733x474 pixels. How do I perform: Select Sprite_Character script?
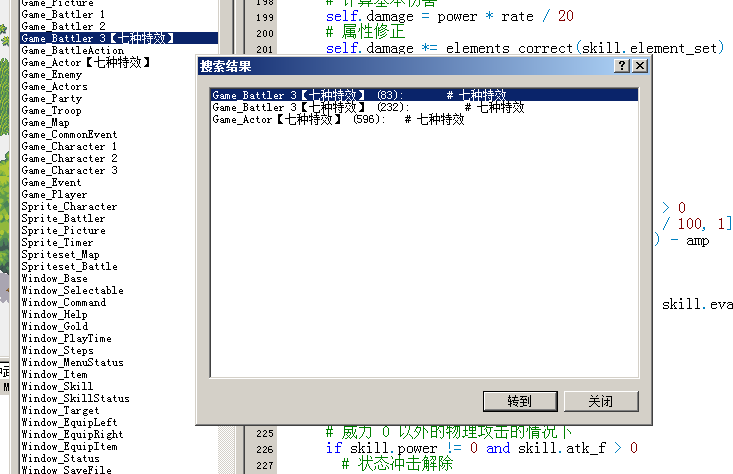[69, 207]
